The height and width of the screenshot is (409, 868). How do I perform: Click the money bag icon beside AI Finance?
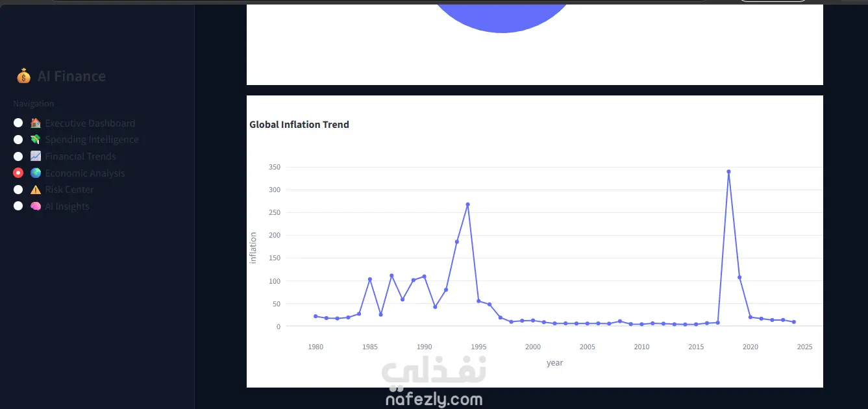coord(23,77)
